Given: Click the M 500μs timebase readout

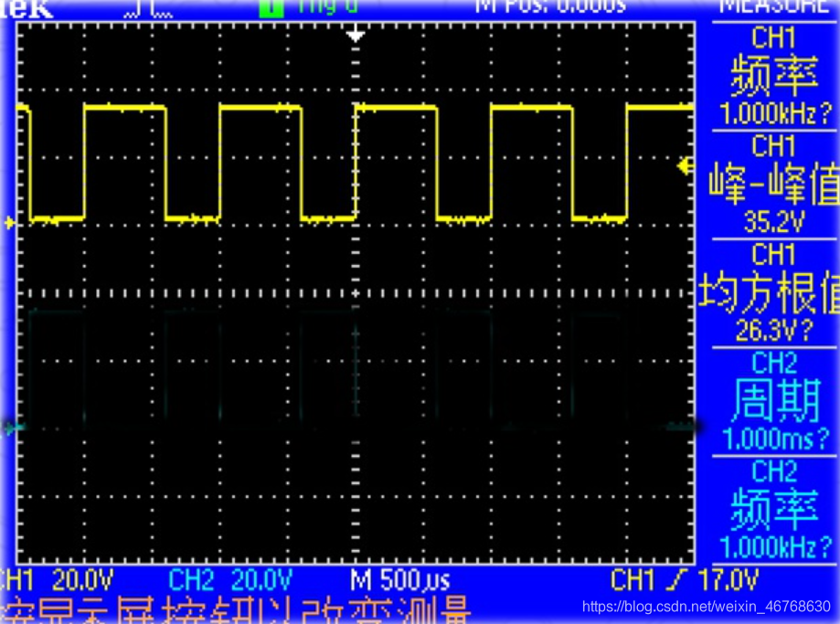Looking at the screenshot, I should tap(399, 580).
